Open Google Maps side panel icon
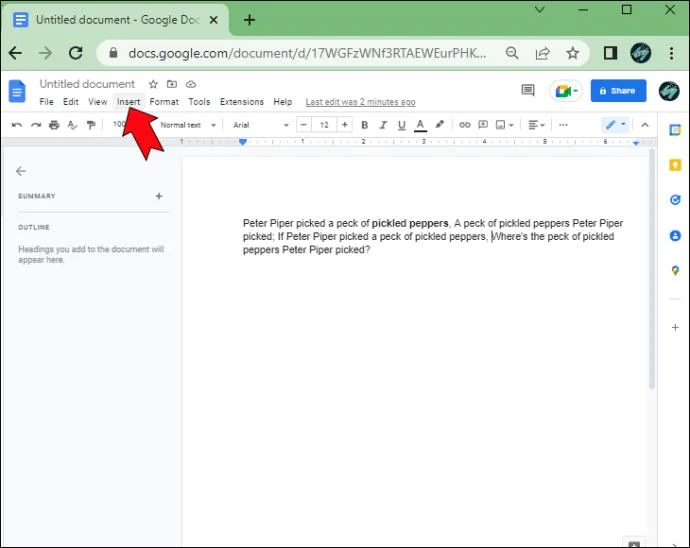690x548 pixels. [675, 271]
